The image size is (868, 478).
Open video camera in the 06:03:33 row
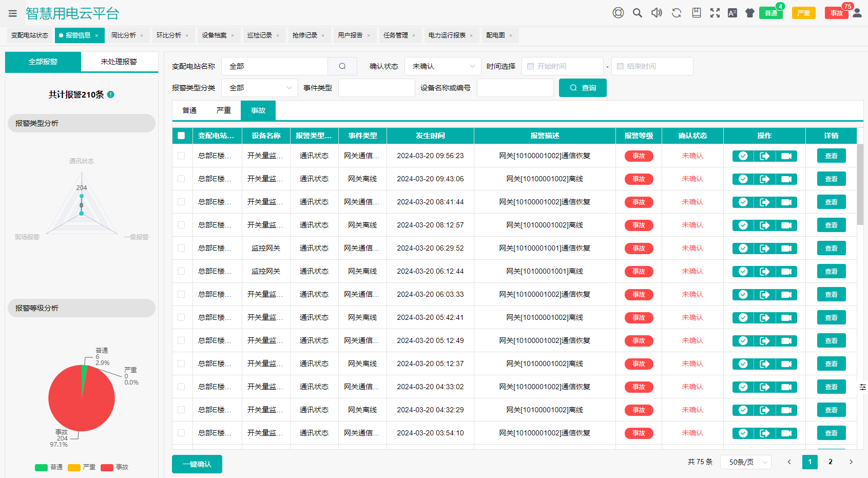pos(786,295)
